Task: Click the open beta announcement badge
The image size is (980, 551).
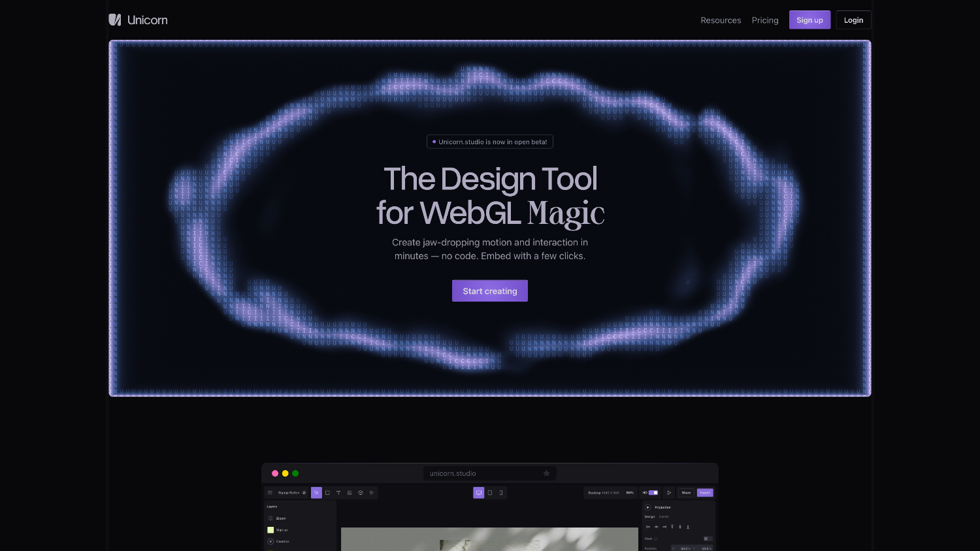Action: pyautogui.click(x=490, y=142)
